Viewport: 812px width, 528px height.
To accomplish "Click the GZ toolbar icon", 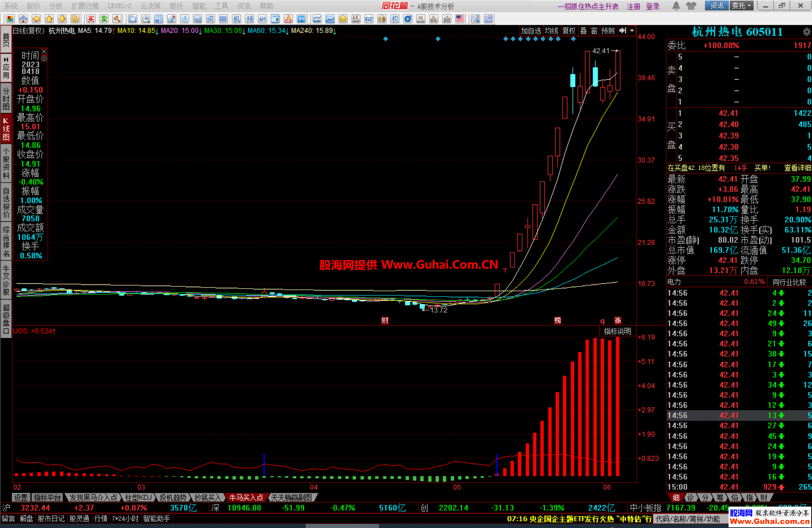I will [369, 19].
